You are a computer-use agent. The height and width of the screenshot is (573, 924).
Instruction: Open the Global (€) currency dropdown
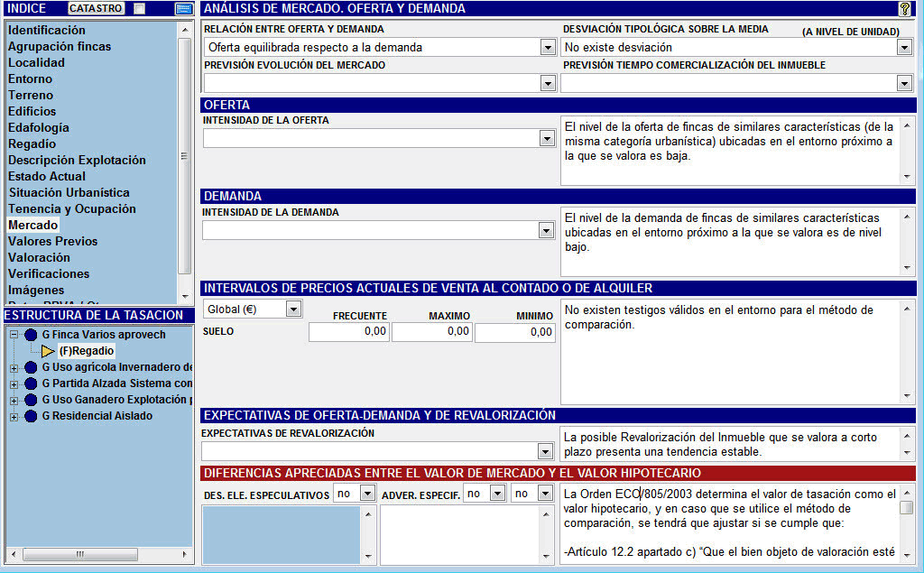coord(293,309)
